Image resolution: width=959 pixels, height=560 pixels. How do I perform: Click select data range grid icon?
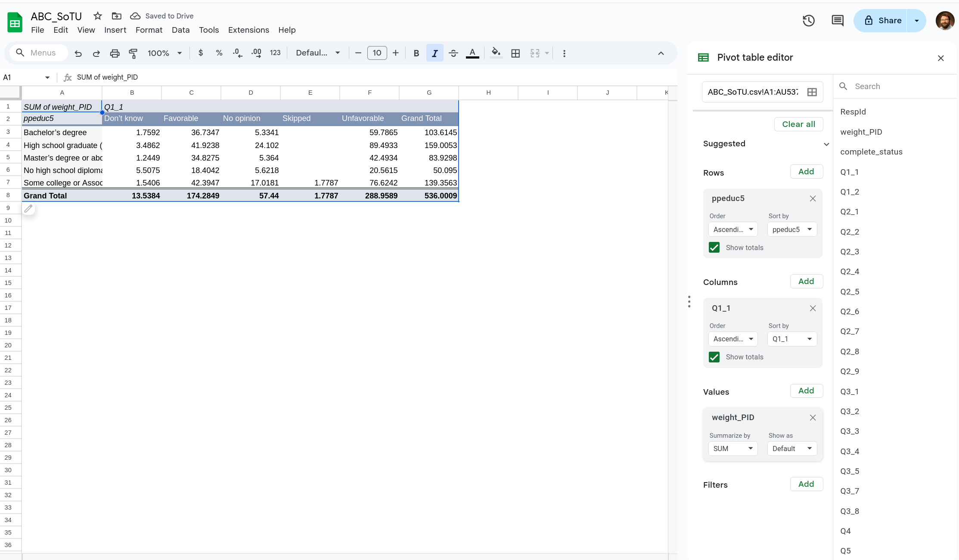(812, 92)
